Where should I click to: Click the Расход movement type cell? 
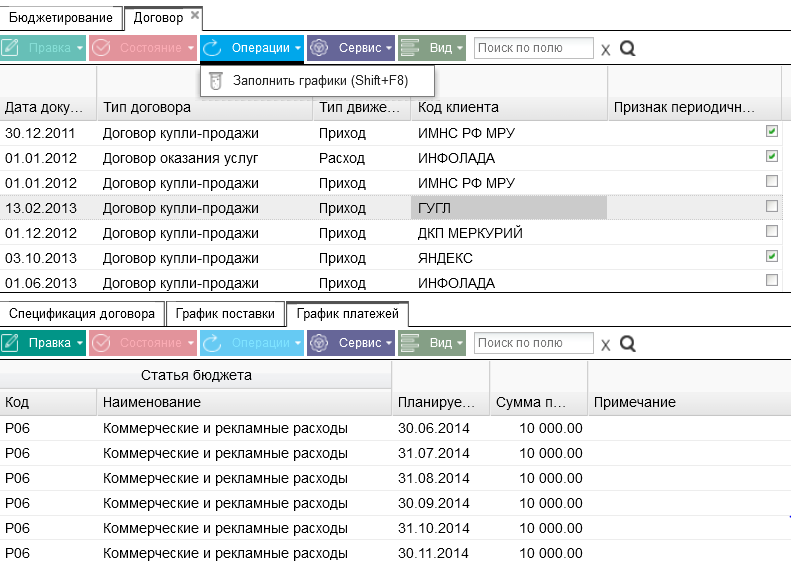[362, 158]
